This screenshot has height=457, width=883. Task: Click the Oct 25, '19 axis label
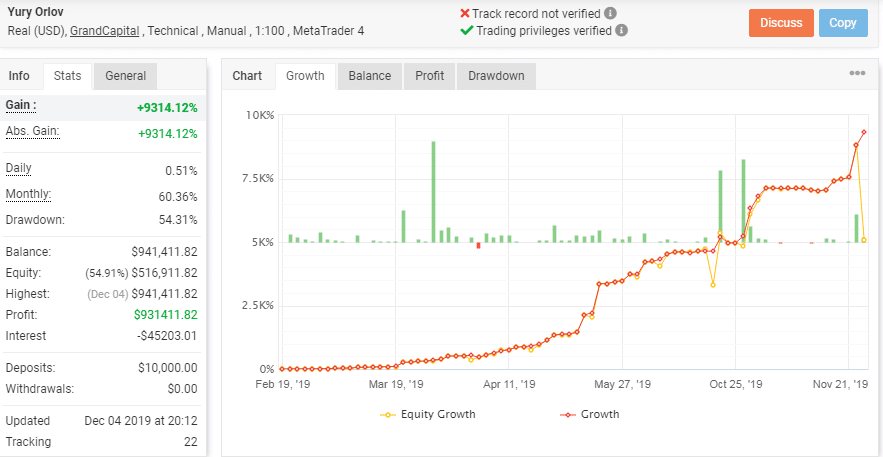pos(736,384)
